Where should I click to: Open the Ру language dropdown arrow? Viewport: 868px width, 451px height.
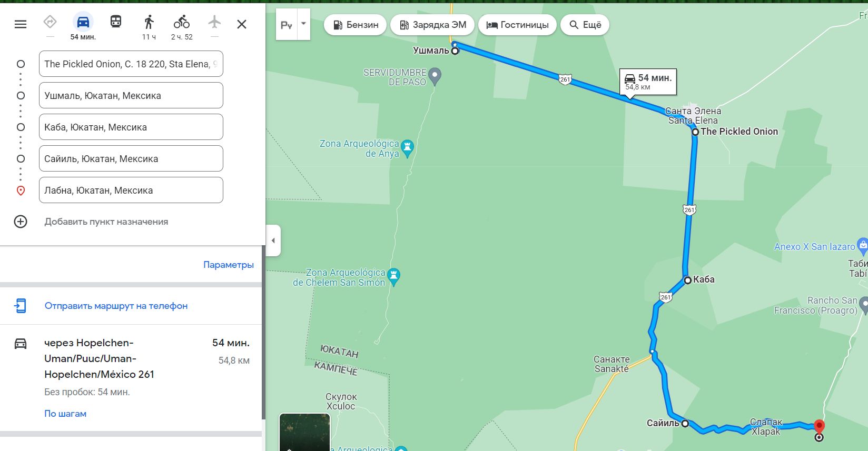tap(303, 24)
